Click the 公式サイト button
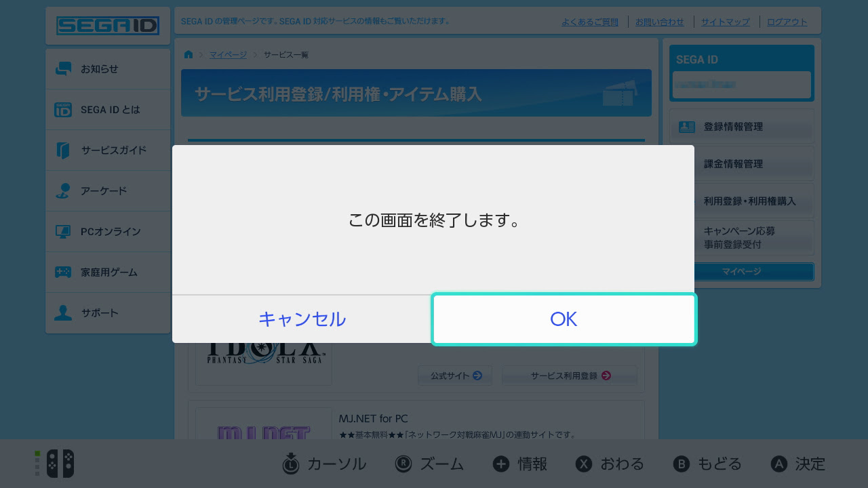The width and height of the screenshot is (868, 488). pyautogui.click(x=456, y=375)
